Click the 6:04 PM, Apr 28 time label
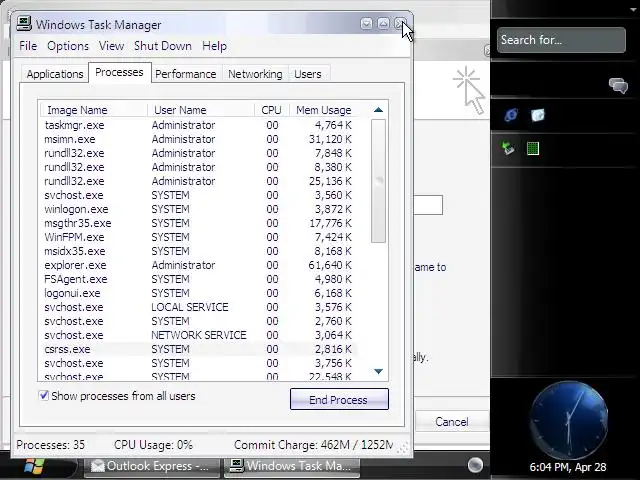This screenshot has width=640, height=480. tap(567, 467)
